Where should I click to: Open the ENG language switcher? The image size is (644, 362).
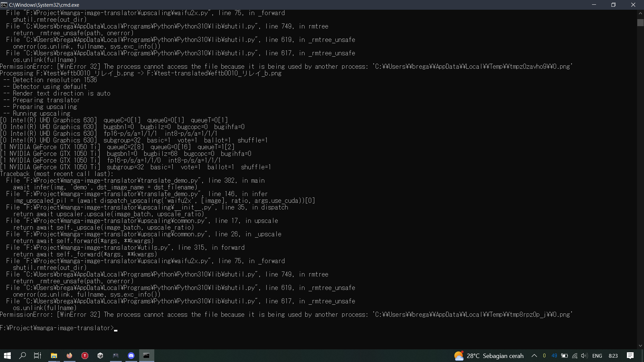[x=598, y=356]
